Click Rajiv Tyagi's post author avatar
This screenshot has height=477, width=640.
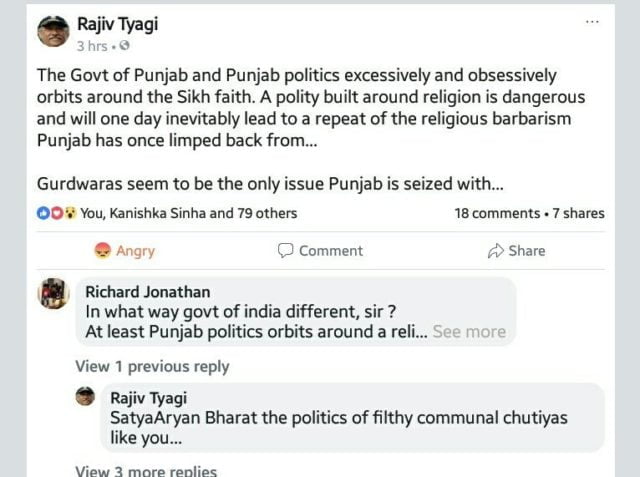click(53, 31)
